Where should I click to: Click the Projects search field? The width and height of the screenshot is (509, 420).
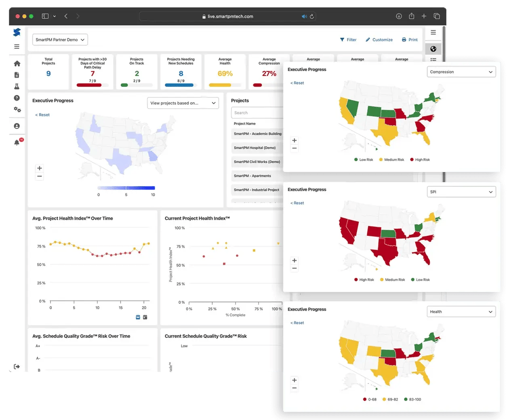click(x=257, y=113)
